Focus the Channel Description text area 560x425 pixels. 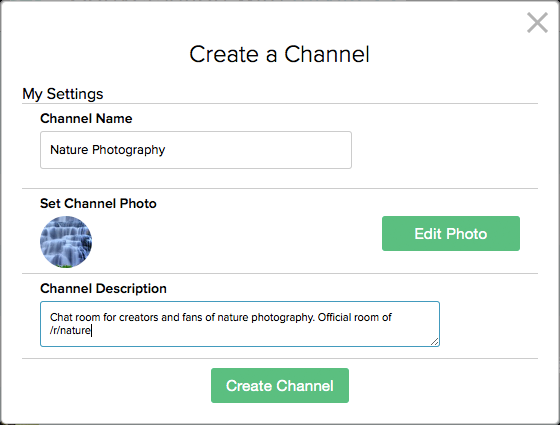click(240, 324)
